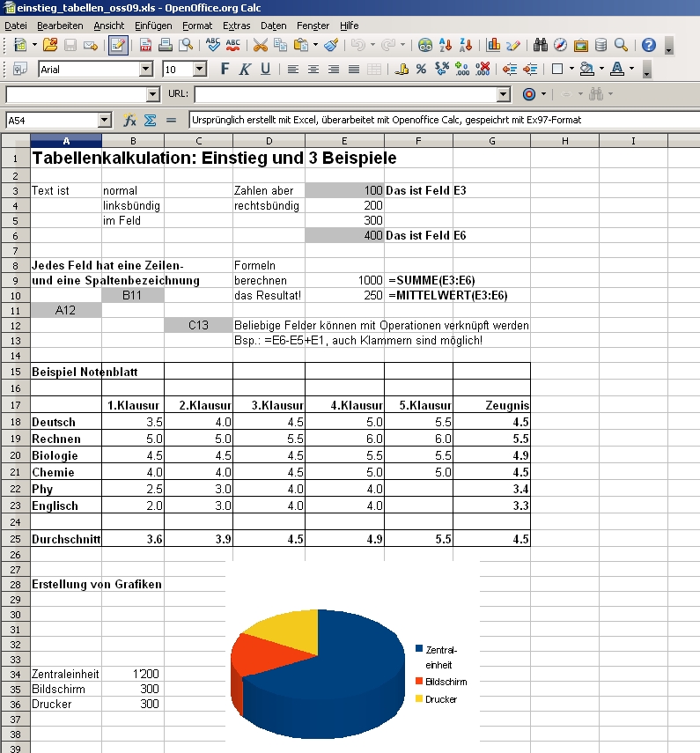This screenshot has height=753, width=700.
Task: Send document as e-mail icon
Action: point(91,46)
